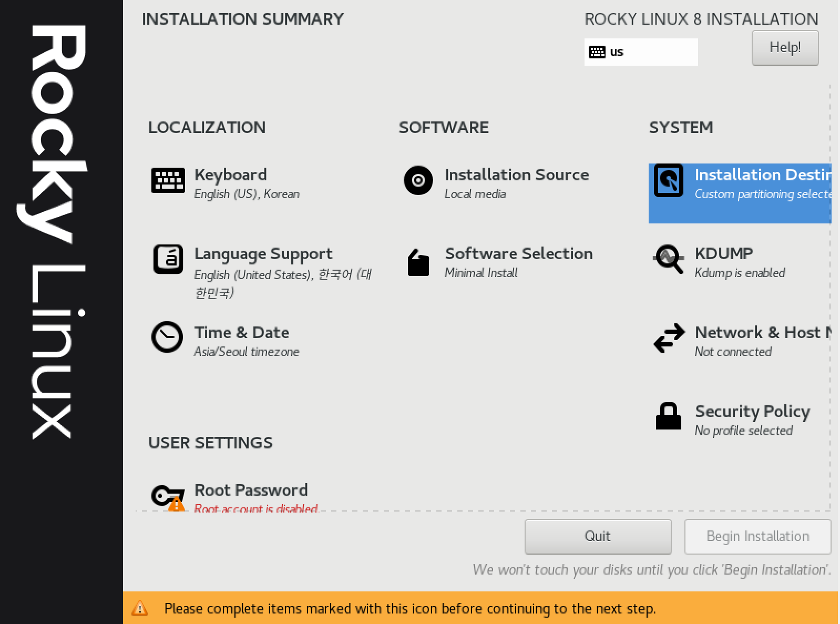Click the warning icon in orange bar

[x=140, y=608]
